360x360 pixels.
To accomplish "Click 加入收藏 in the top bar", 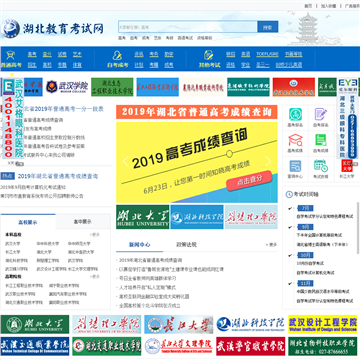I will (328, 6).
